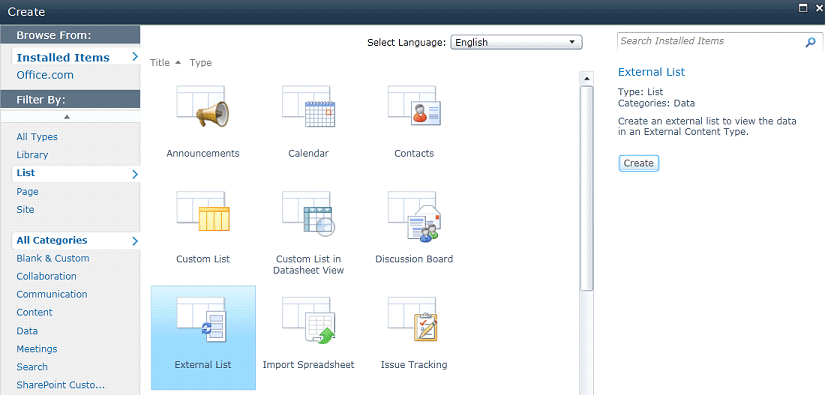The image size is (825, 395).
Task: Filter by Blank & Custom category
Action: [x=53, y=258]
